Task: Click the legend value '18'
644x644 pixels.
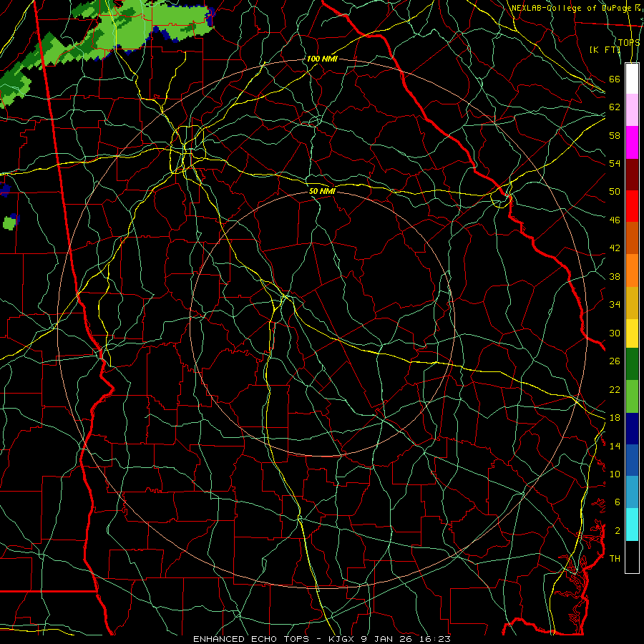Action: tap(615, 418)
